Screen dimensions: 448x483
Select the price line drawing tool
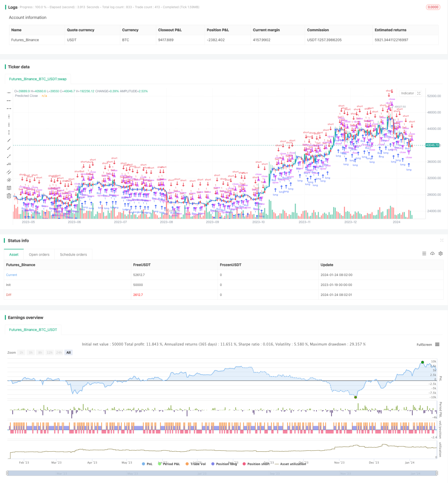pos(9,164)
